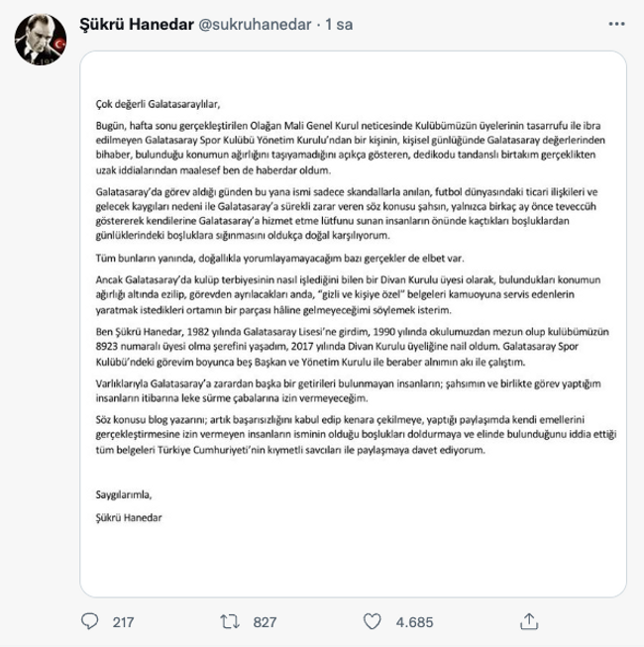The width and height of the screenshot is (644, 647).
Task: Click the Şükrü Hanedar signature below Saygılarımla
Action: (129, 517)
